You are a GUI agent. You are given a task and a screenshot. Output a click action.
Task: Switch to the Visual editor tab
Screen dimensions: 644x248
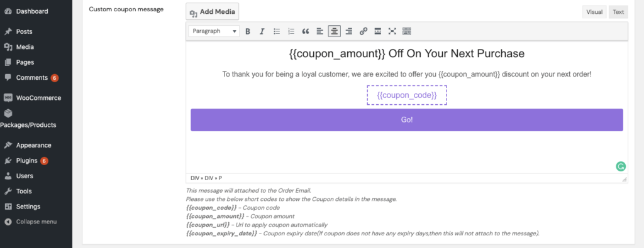coord(594,12)
